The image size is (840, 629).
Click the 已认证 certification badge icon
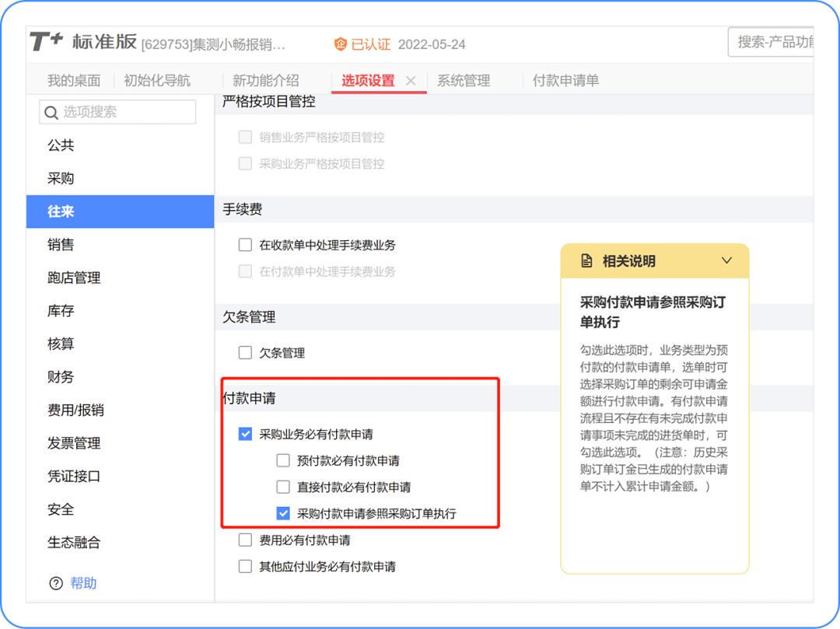click(x=340, y=44)
